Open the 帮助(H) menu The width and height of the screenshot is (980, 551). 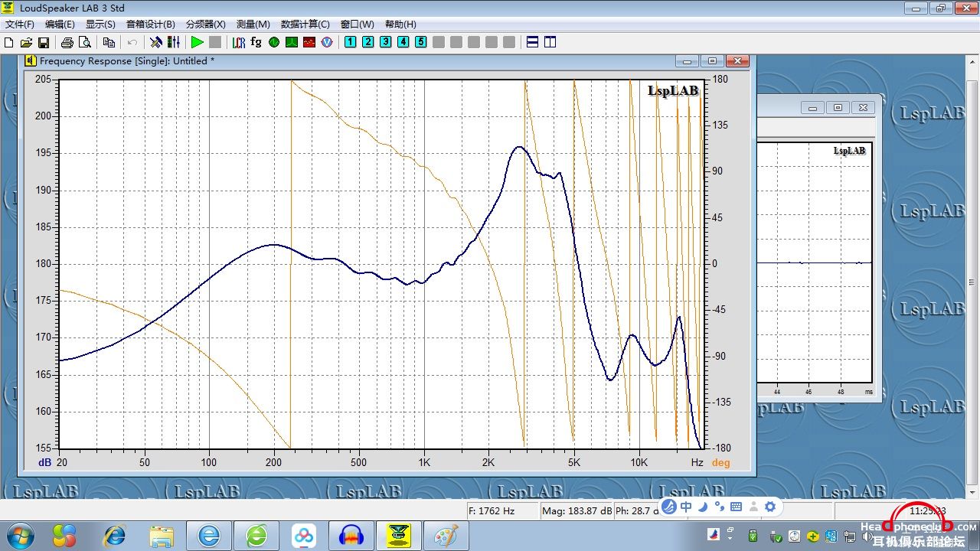point(400,24)
